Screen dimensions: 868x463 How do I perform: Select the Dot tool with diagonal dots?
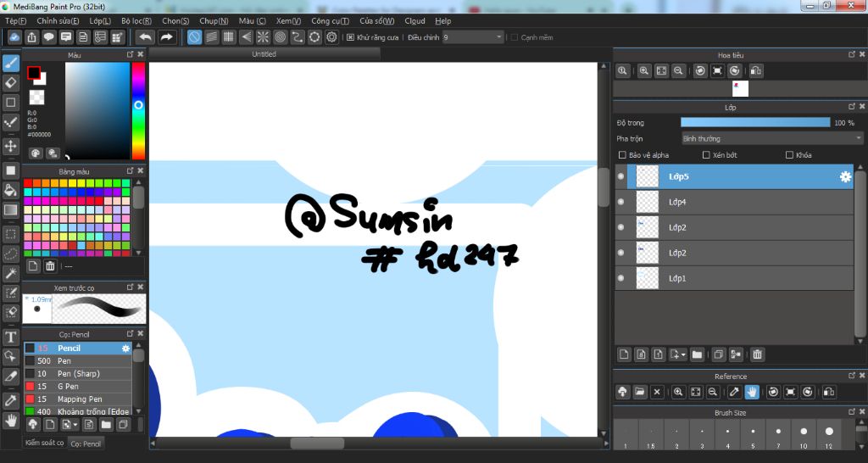click(x=10, y=122)
